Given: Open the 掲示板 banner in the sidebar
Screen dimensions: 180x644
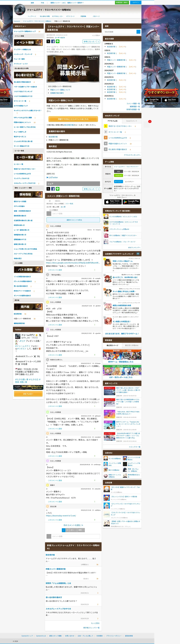Looking at the screenshot, I should point(28,307).
